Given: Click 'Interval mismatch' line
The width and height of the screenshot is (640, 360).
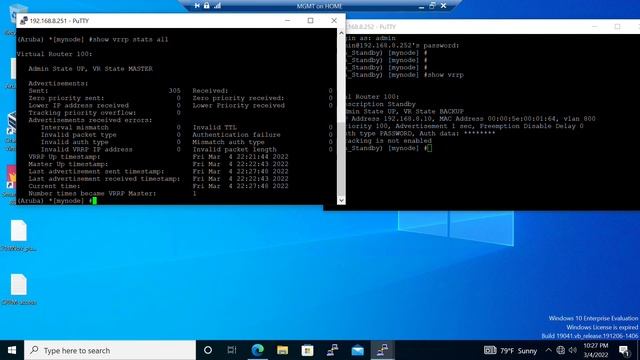Looking at the screenshot, I should 74,127.
